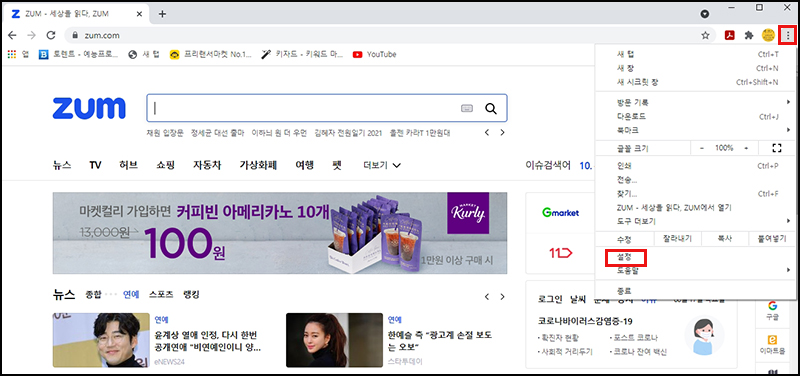Screen dimensions: 800x376
Task: Open the Gmarket logo link
Action: click(x=560, y=213)
